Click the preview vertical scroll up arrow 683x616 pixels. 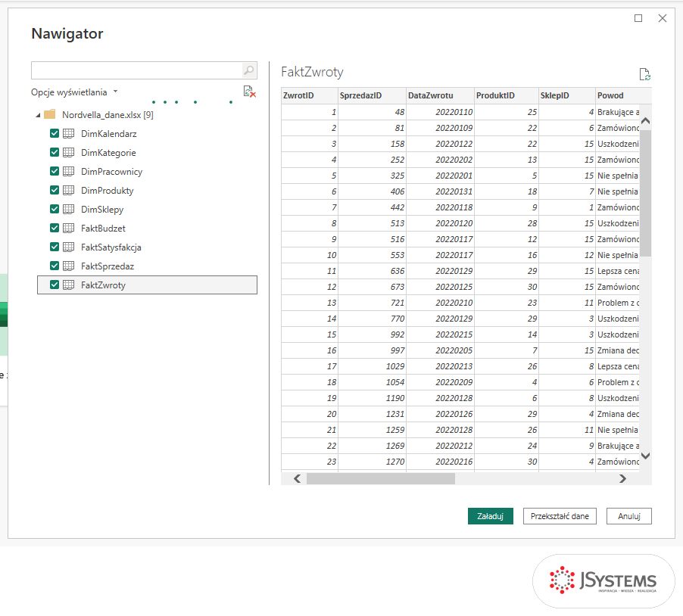coord(646,121)
